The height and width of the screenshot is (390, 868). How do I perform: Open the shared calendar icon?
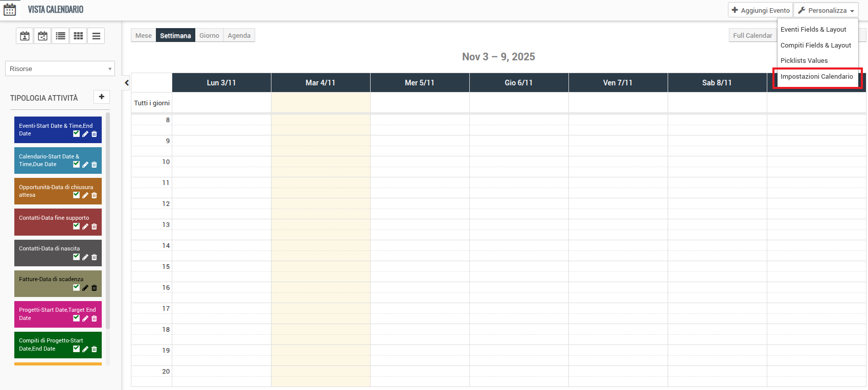pyautogui.click(x=42, y=36)
